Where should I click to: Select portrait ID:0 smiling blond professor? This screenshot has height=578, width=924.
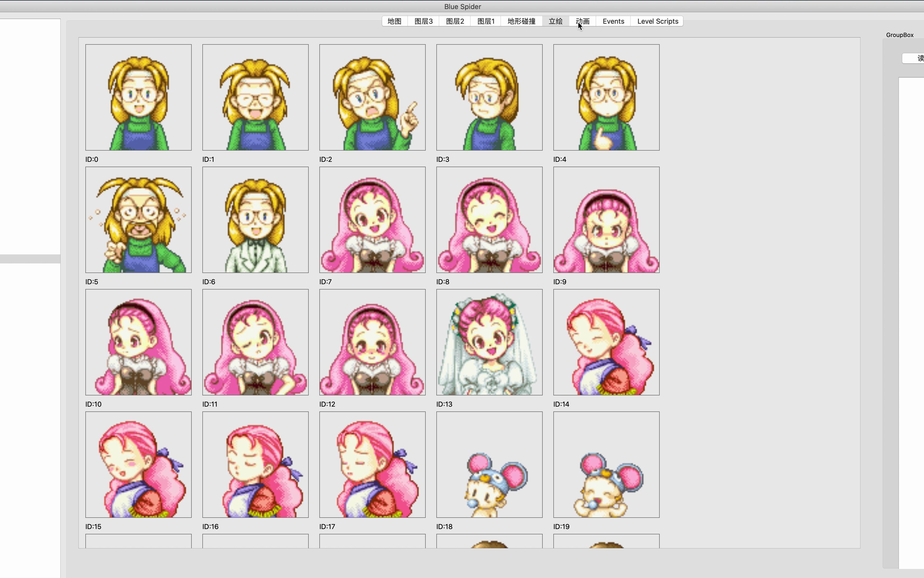click(138, 97)
